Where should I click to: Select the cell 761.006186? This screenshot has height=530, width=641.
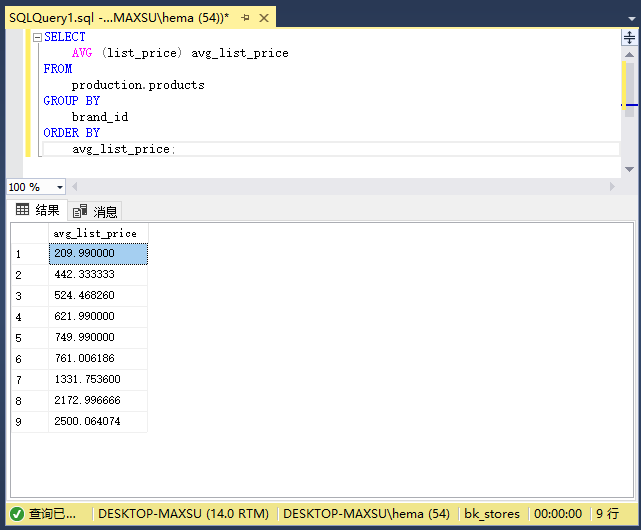[x=98, y=359]
